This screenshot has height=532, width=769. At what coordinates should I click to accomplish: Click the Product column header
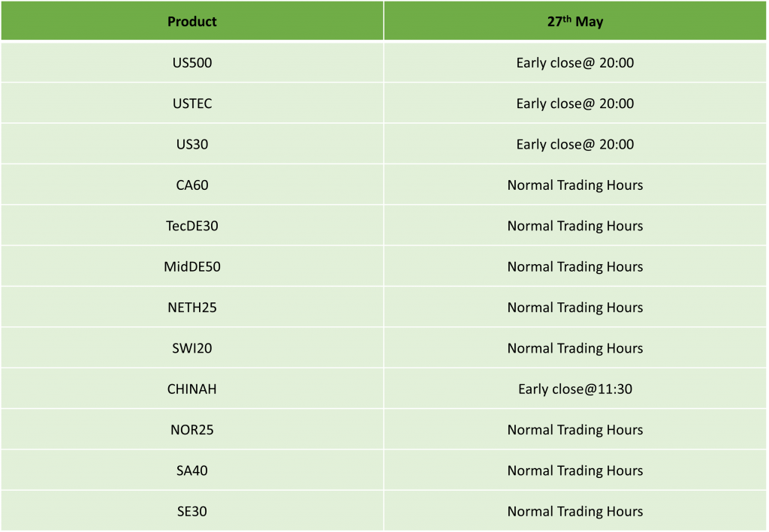[191, 20]
